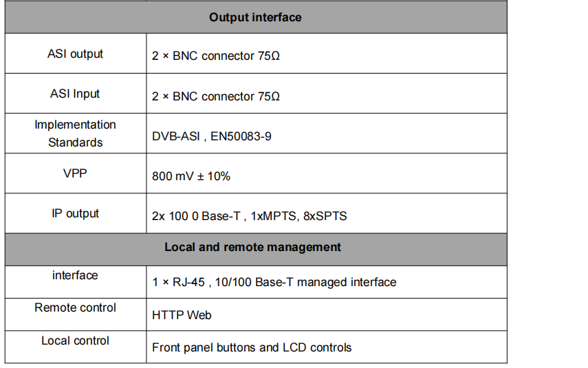588x368 pixels.
Task: Click the Local and remote management header
Action: pyautogui.click(x=253, y=247)
